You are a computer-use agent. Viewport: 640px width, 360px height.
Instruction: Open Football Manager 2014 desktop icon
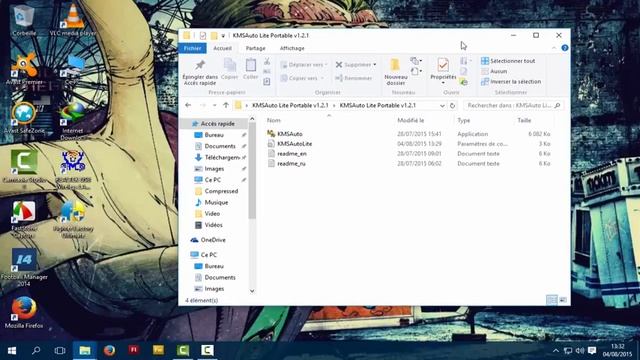coord(24,267)
